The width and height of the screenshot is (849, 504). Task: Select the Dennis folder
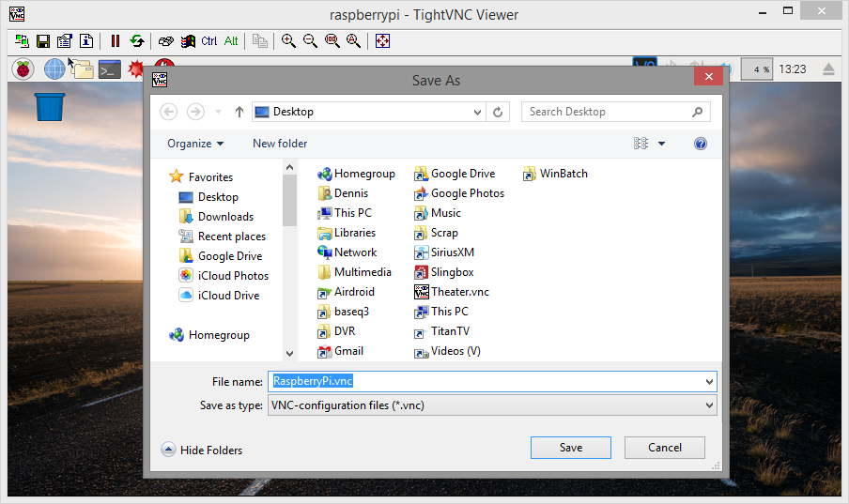pyautogui.click(x=343, y=193)
